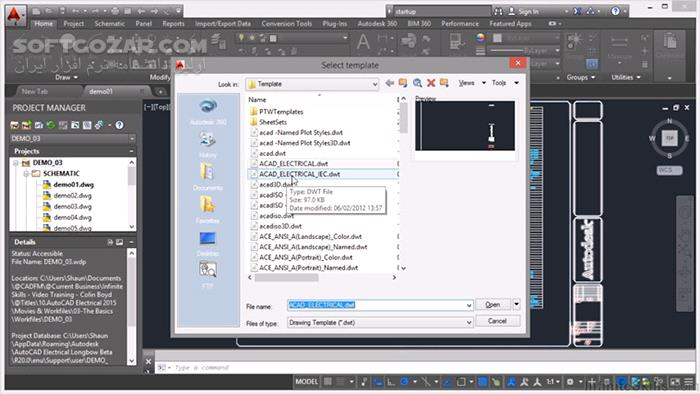Switch to the Reports ribbon tab

point(173,24)
